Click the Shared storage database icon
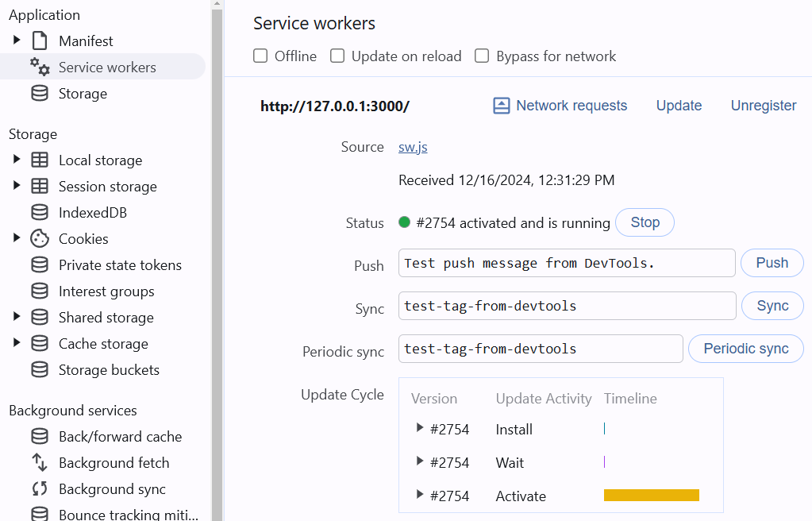This screenshot has width=812, height=521. click(x=40, y=317)
